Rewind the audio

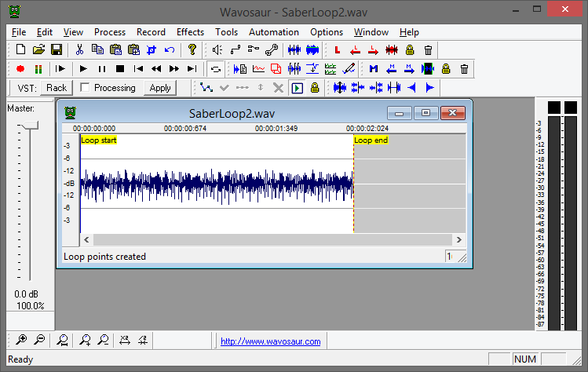pos(156,68)
